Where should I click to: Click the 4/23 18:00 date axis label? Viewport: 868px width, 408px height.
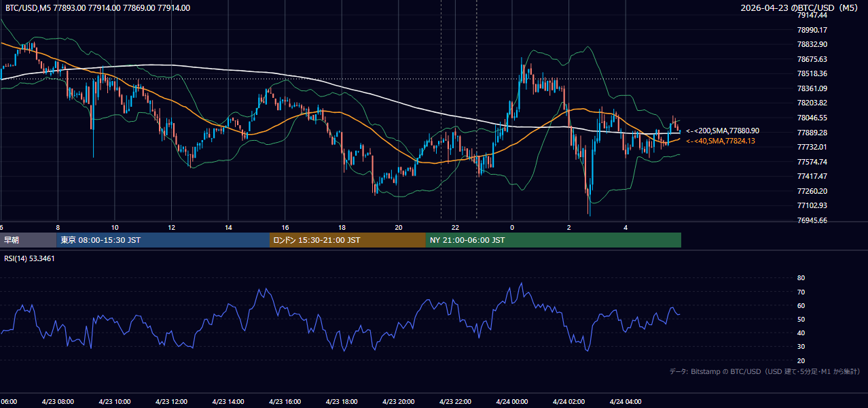pos(342,401)
